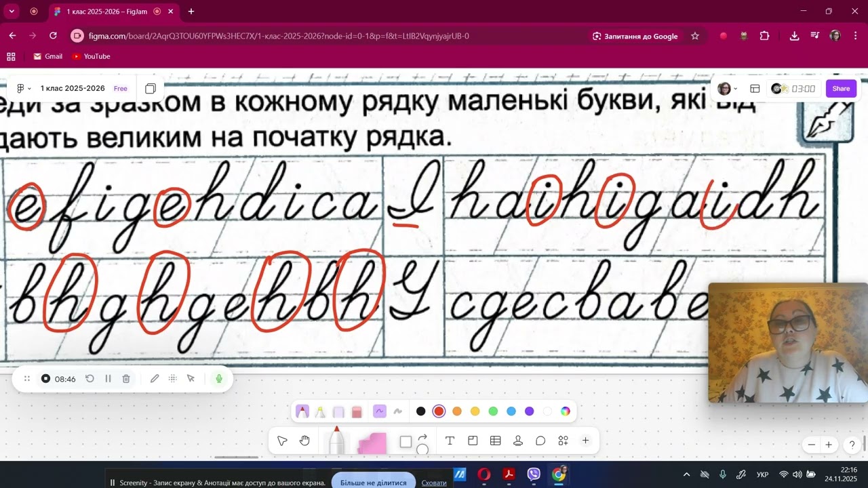Enable Screenity pen annotation tool

(155, 379)
